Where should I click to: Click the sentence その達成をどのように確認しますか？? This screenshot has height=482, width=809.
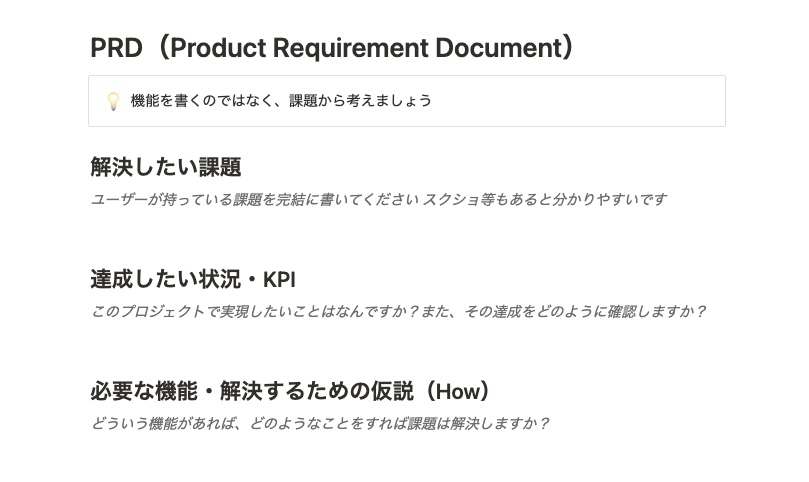[585, 312]
